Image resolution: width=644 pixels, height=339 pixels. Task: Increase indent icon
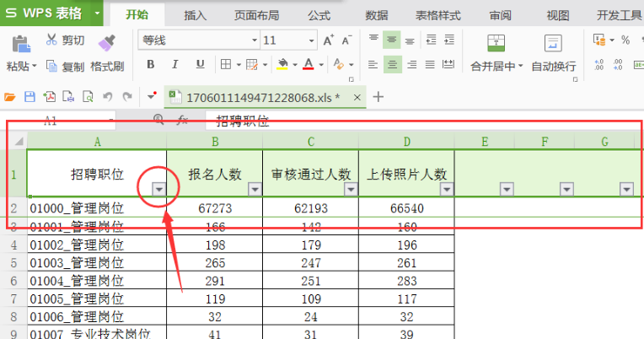click(449, 40)
